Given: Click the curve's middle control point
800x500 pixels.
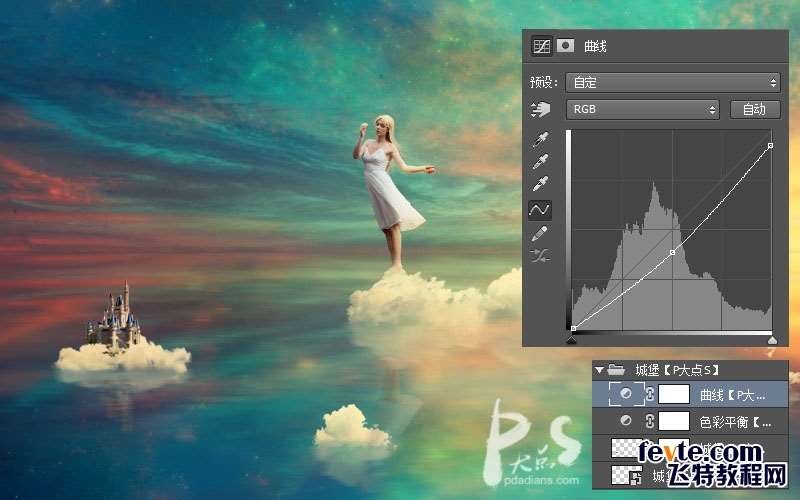Looking at the screenshot, I should coord(672,252).
